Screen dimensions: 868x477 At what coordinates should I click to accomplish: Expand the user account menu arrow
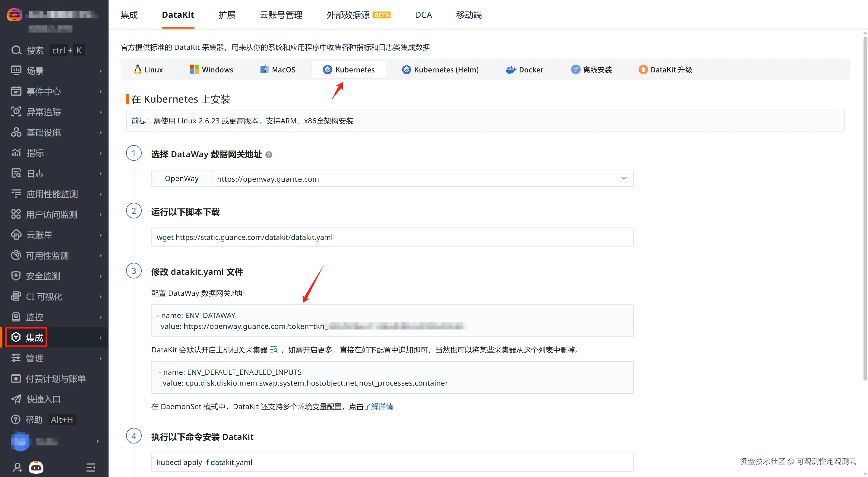coord(98,441)
